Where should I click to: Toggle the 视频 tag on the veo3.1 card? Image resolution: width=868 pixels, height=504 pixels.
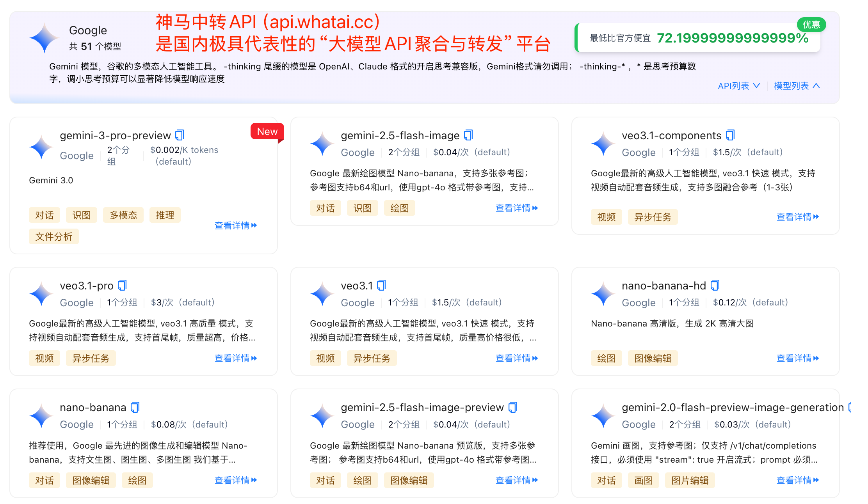[325, 358]
